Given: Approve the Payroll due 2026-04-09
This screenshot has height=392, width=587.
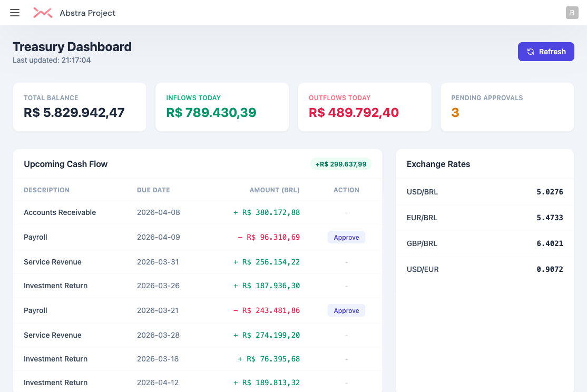Looking at the screenshot, I should (346, 237).
